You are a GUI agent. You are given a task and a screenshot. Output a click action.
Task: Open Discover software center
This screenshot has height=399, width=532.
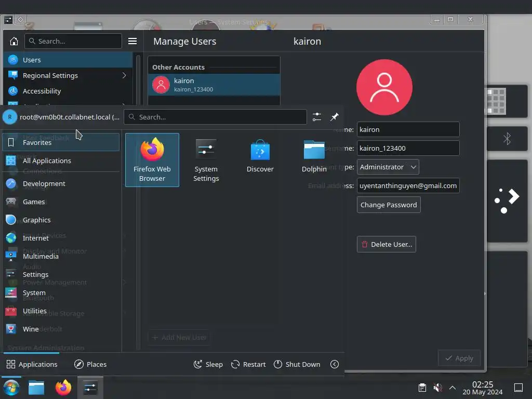260,160
